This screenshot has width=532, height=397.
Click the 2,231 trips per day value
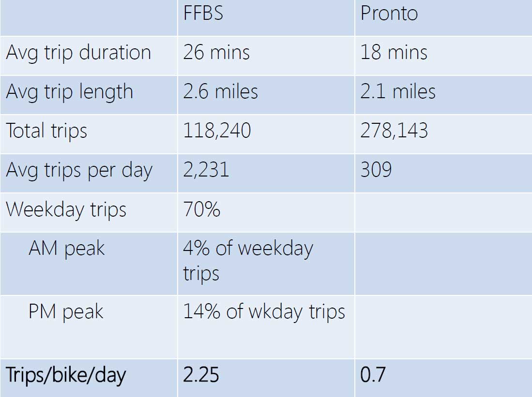[x=206, y=170]
